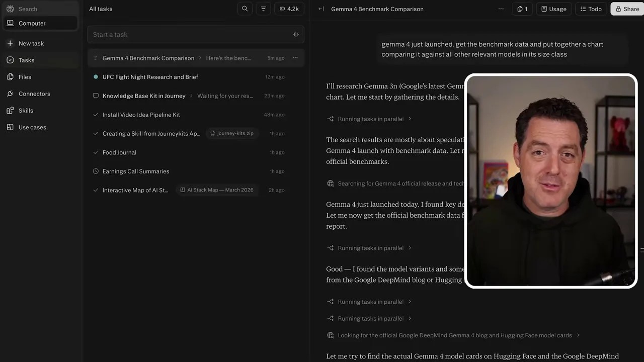Screen dimensions: 644x362
Task: Open the Tasks section in sidebar
Action: click(x=40, y=60)
